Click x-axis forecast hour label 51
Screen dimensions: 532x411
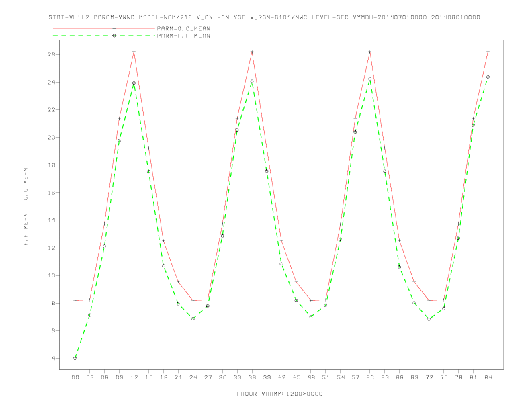(x=326, y=377)
